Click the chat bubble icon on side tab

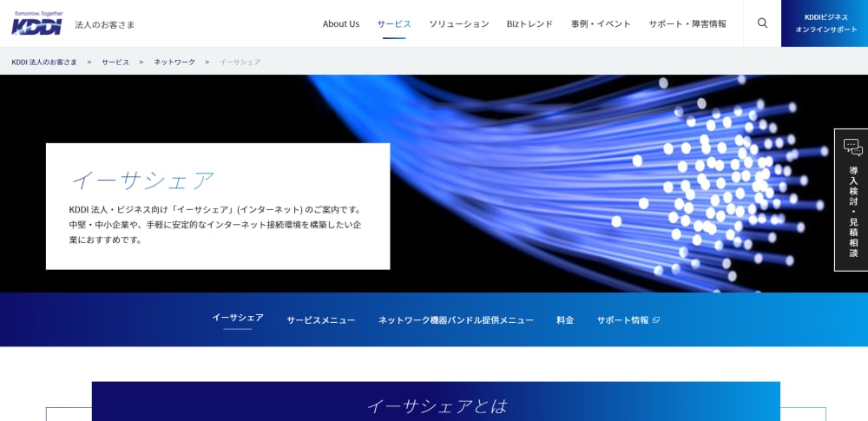[x=852, y=148]
